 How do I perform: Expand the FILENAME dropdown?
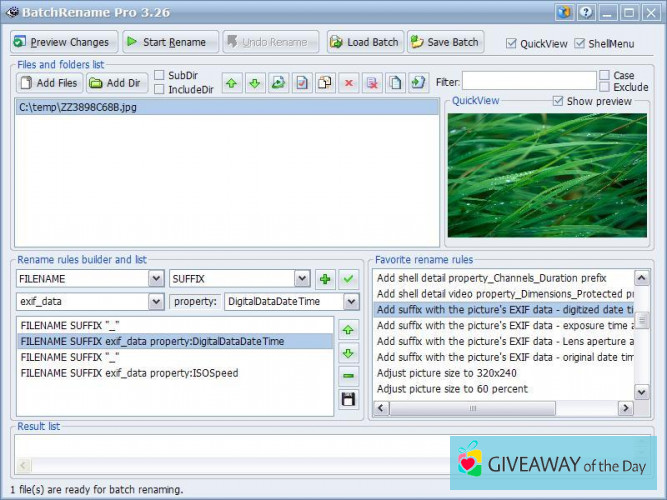click(x=155, y=279)
